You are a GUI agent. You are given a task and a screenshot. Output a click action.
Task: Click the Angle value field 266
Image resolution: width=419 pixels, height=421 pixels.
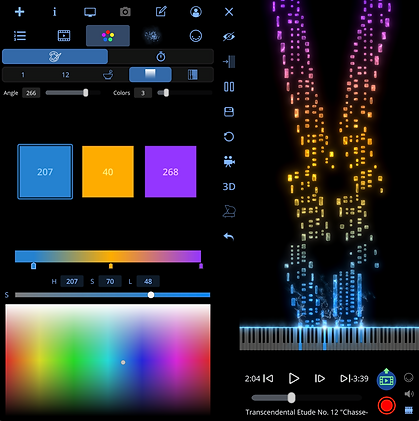click(31, 93)
